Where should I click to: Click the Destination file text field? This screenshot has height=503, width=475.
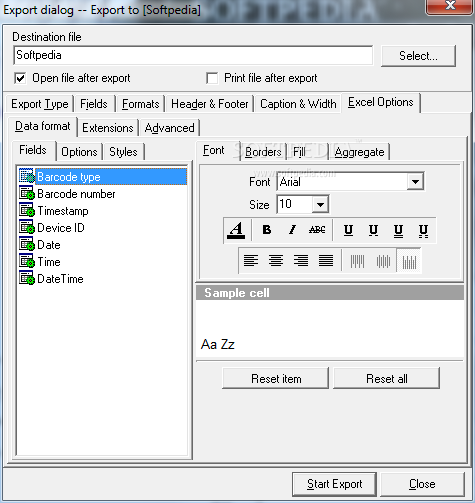pyautogui.click(x=193, y=55)
